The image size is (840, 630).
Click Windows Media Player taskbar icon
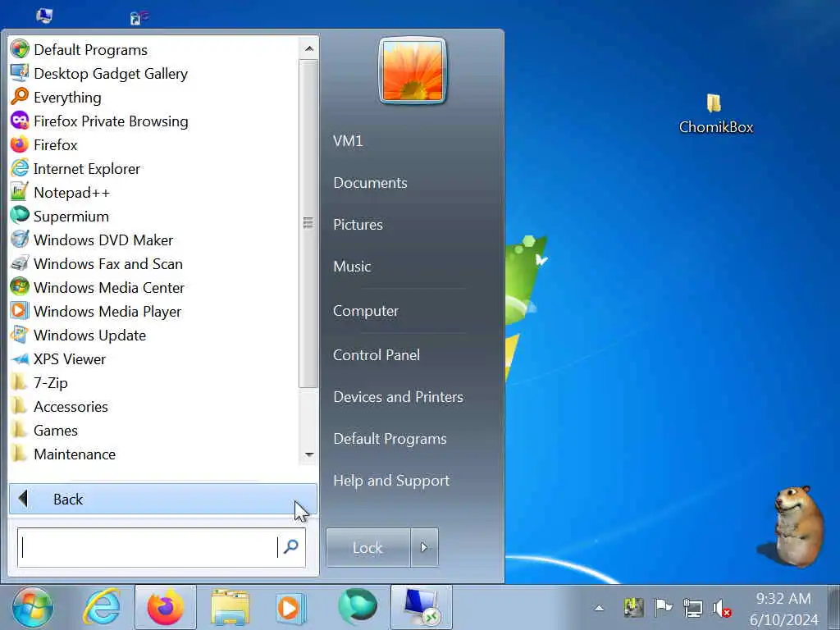[291, 608]
